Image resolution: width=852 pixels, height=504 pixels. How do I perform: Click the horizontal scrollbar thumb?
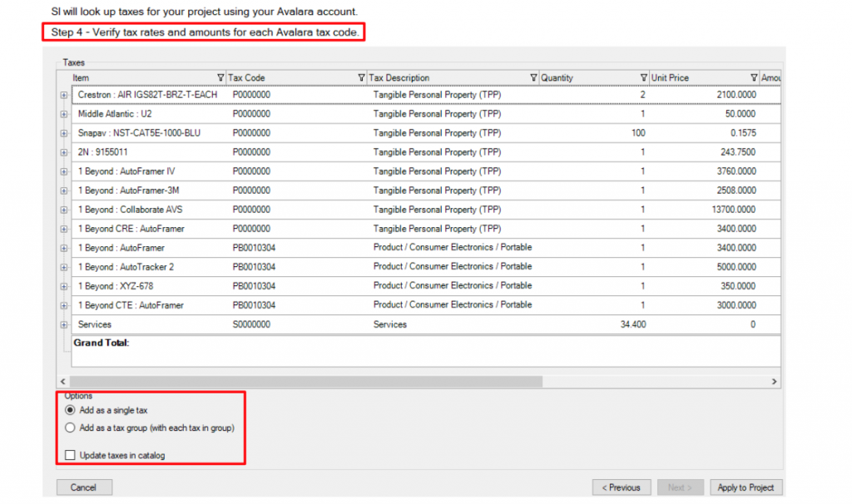[x=306, y=381]
